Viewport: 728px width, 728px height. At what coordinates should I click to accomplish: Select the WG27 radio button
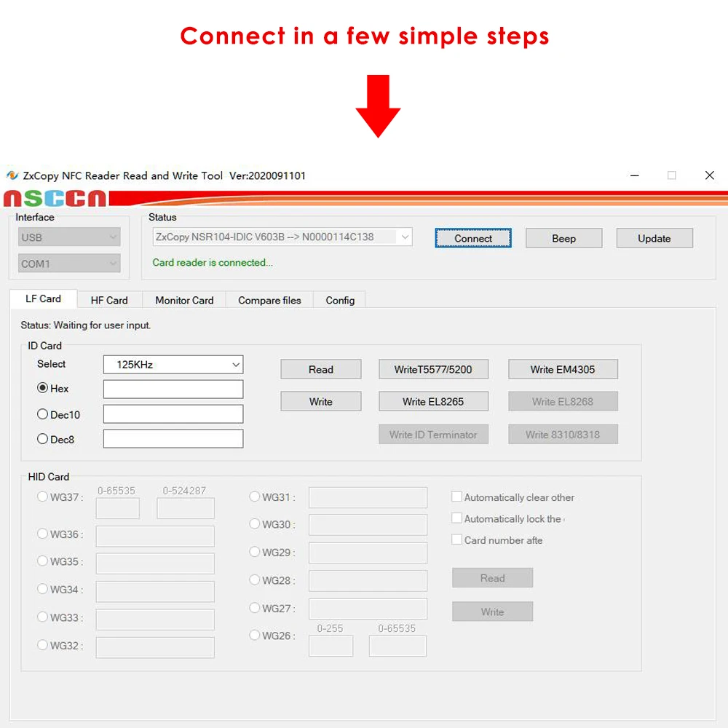(254, 608)
